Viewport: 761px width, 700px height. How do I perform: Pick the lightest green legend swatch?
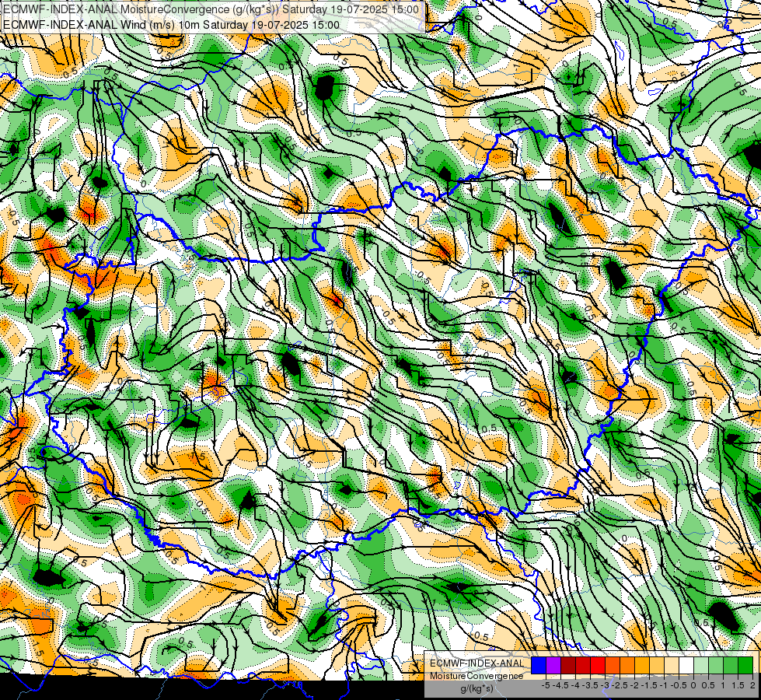tap(701, 665)
